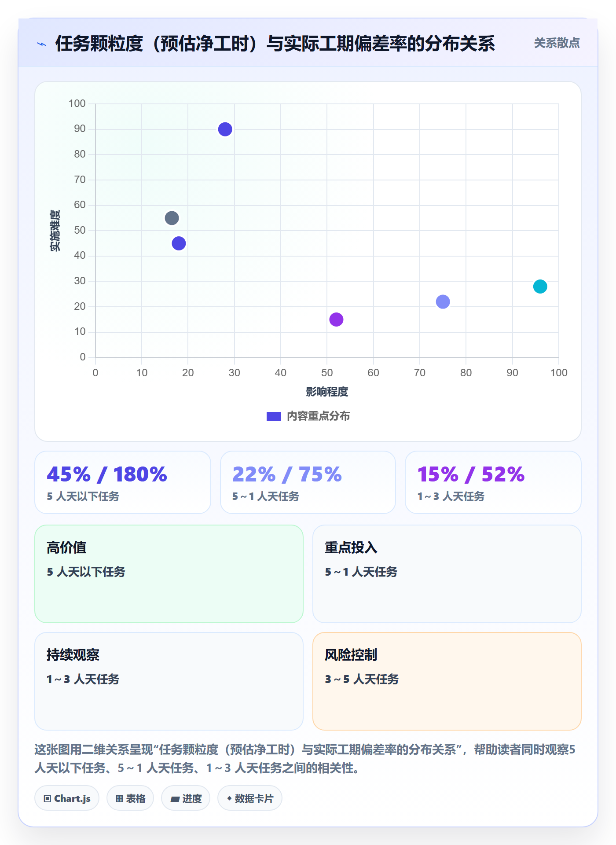Image resolution: width=616 pixels, height=845 pixels.
Task: Click the 15% / 52% stat value
Action: [471, 474]
